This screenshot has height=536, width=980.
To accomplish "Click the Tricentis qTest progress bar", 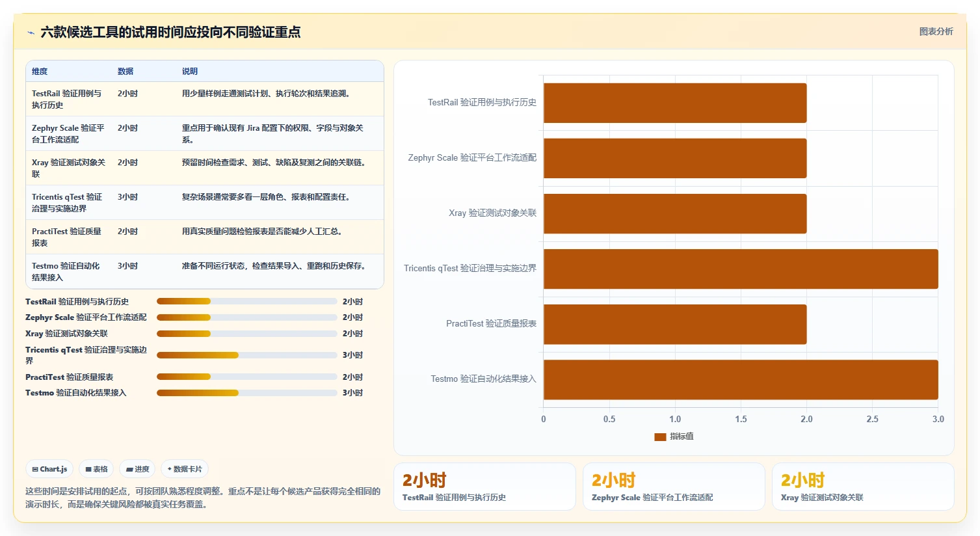I will click(x=247, y=355).
